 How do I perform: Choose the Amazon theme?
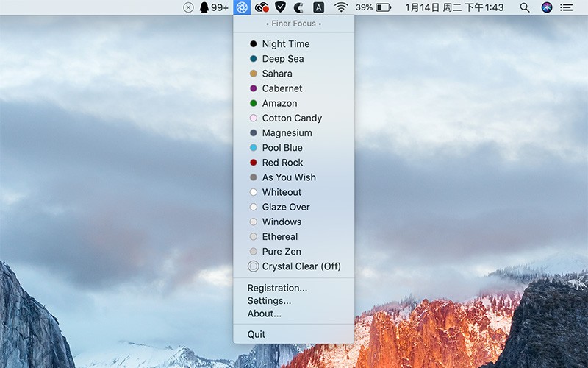pyautogui.click(x=293, y=103)
